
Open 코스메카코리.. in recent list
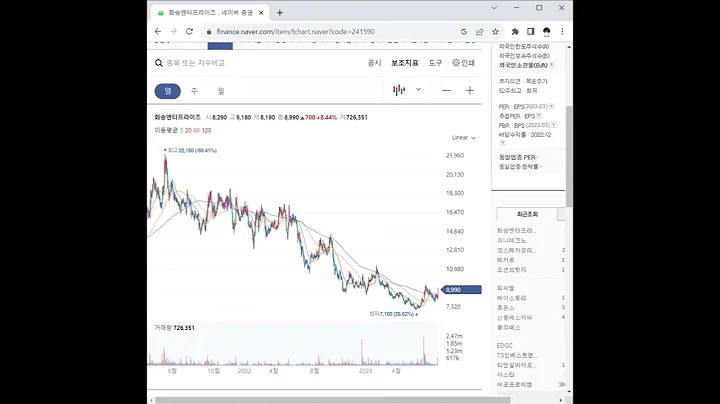[x=516, y=250]
